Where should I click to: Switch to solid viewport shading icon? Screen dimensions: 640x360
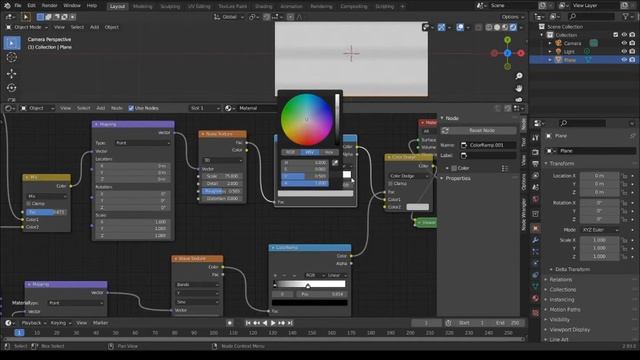click(x=497, y=27)
